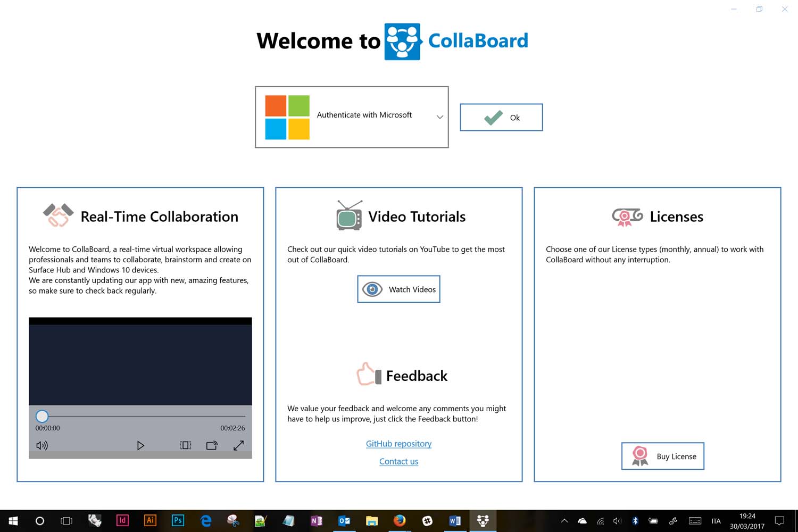
Task: Mute the video volume icon
Action: point(42,445)
